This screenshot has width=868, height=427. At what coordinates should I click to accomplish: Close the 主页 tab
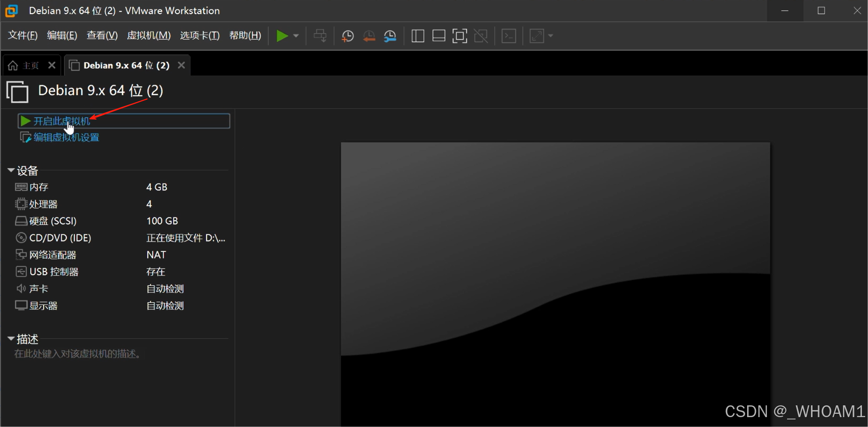click(x=52, y=65)
